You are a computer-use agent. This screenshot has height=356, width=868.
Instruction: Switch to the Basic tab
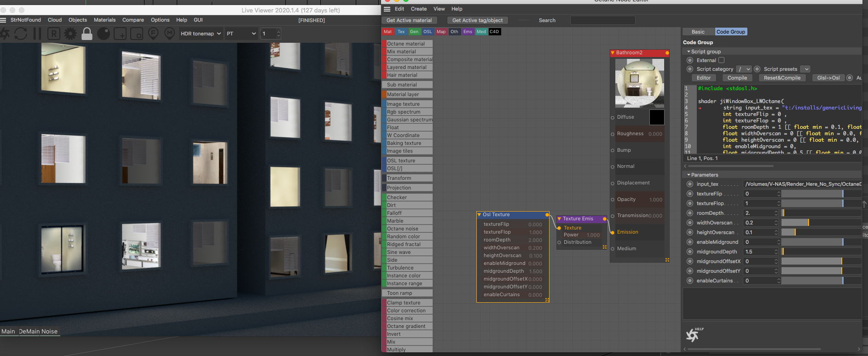click(698, 32)
